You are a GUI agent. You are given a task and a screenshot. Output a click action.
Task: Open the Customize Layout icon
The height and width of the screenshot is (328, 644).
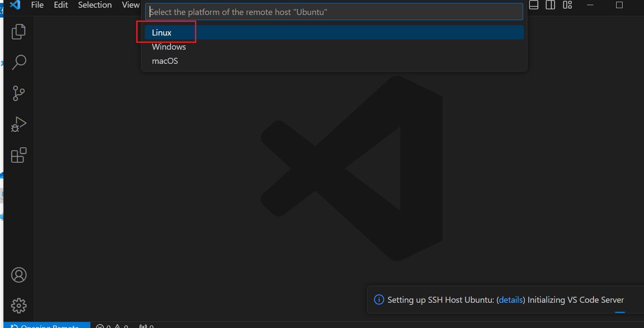point(567,5)
